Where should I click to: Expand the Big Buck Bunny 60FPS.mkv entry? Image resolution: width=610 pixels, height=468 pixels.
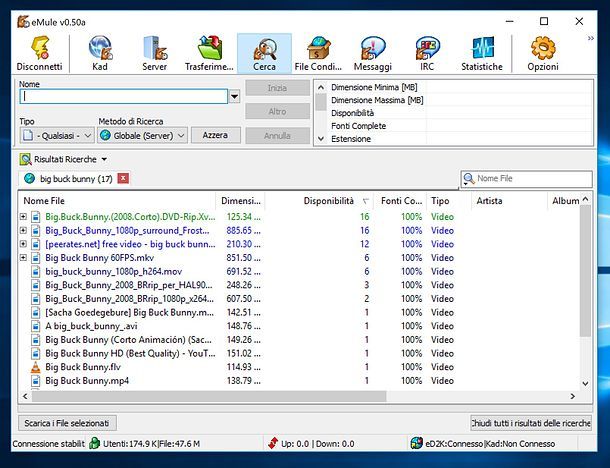[x=24, y=257]
